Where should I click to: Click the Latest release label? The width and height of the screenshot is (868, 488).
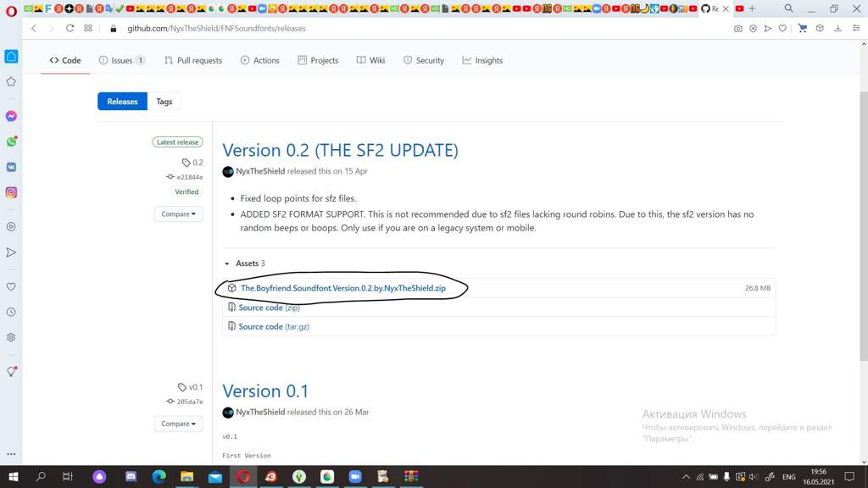[x=178, y=142]
